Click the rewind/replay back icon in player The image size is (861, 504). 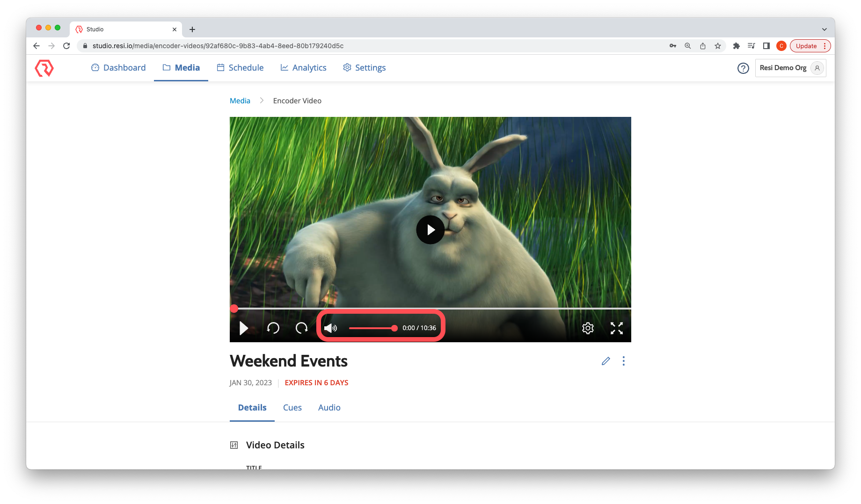(x=273, y=328)
